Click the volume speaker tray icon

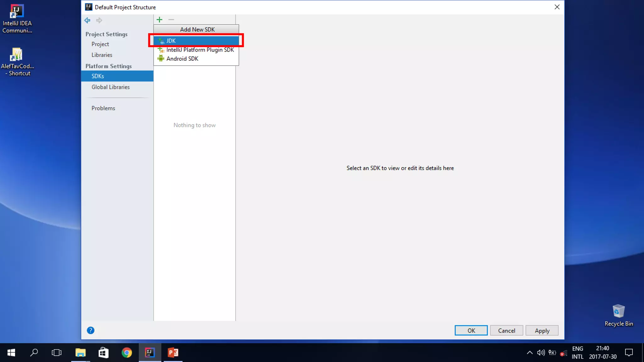(x=541, y=353)
